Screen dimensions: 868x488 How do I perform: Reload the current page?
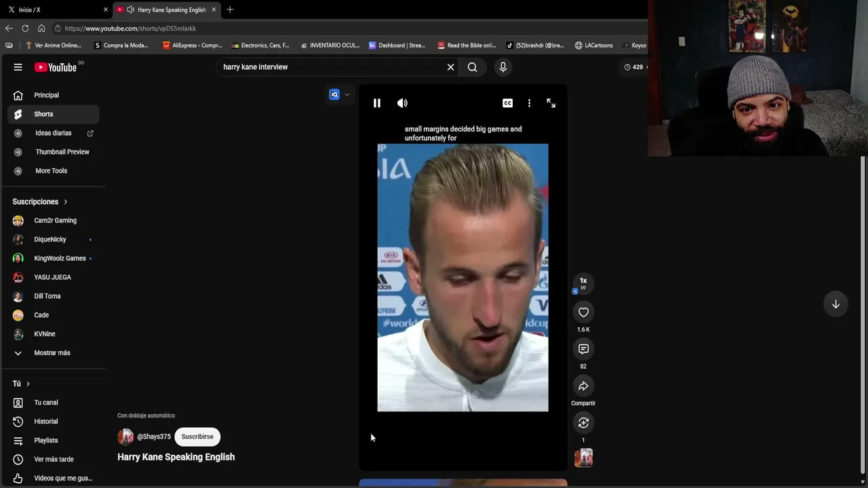[25, 28]
